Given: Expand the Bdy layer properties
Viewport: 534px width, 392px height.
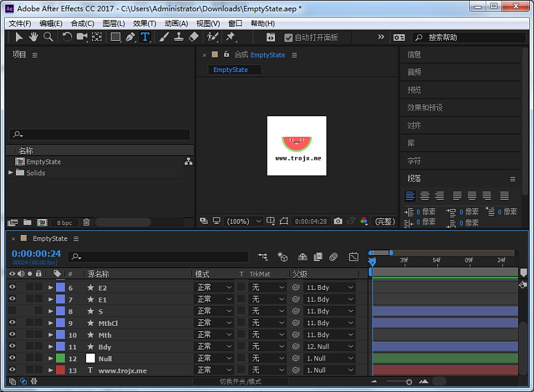Looking at the screenshot, I should click(51, 347).
